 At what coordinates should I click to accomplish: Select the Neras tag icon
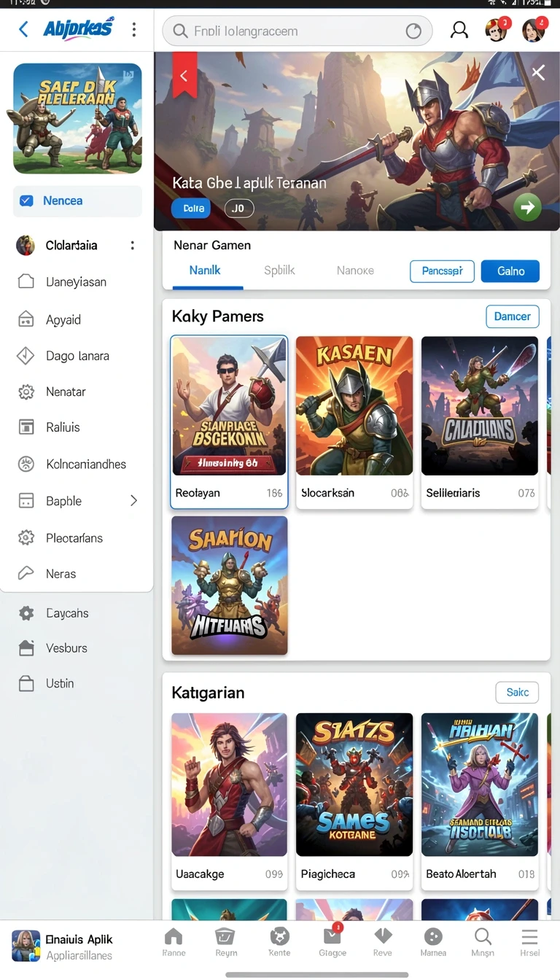pyautogui.click(x=26, y=574)
